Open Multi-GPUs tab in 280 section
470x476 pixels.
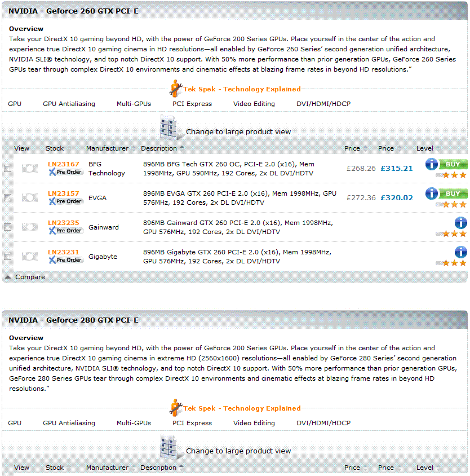tap(134, 423)
